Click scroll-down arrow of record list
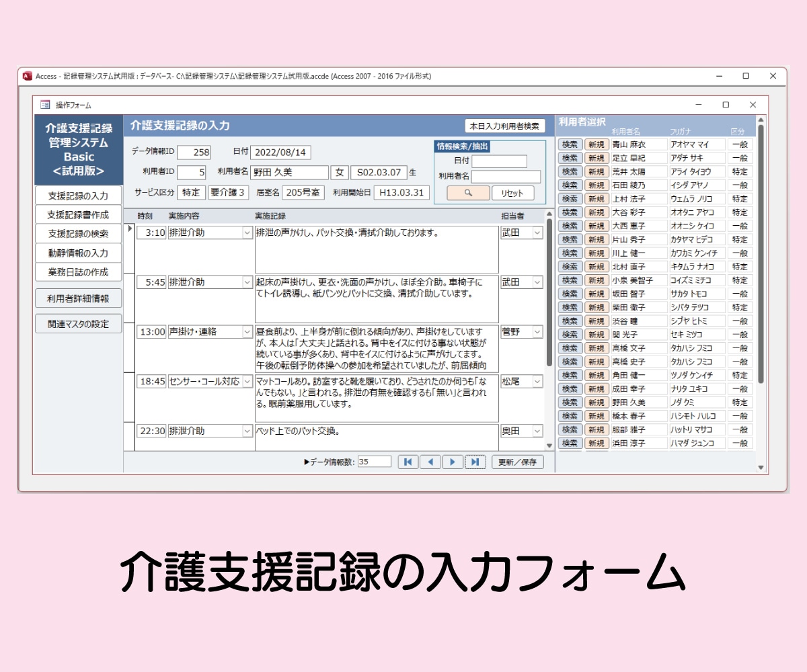The width and height of the screenshot is (807, 672). coord(549,446)
